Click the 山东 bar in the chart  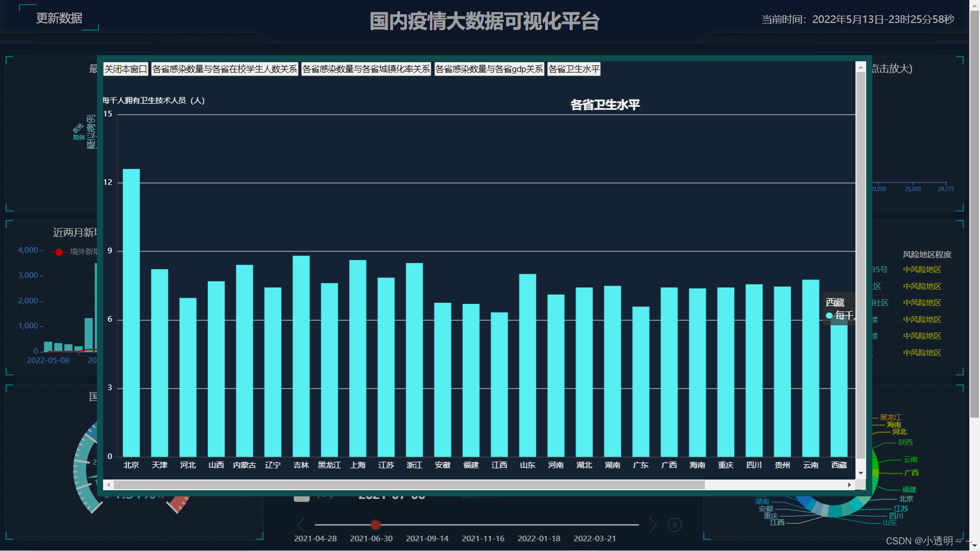[x=528, y=365]
